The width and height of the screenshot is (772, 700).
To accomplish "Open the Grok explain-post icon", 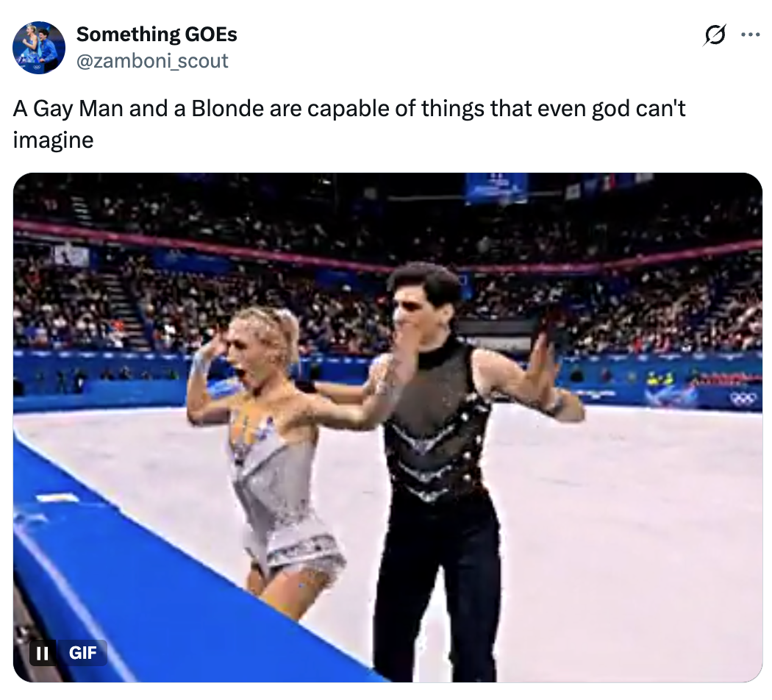I will click(x=715, y=35).
